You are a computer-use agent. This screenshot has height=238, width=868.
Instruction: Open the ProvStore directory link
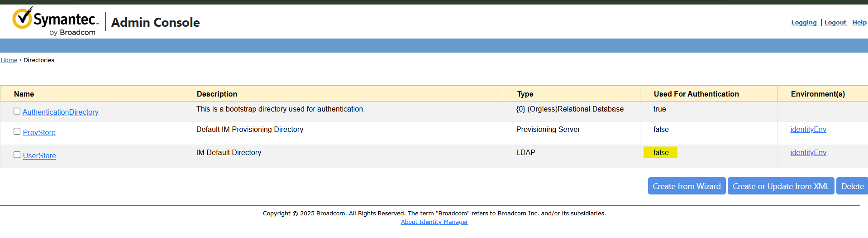[x=39, y=132]
